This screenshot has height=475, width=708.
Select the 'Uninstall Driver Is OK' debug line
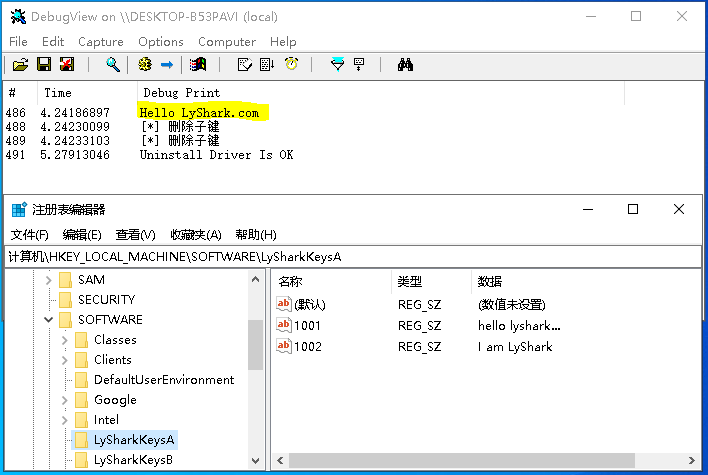[x=216, y=155]
